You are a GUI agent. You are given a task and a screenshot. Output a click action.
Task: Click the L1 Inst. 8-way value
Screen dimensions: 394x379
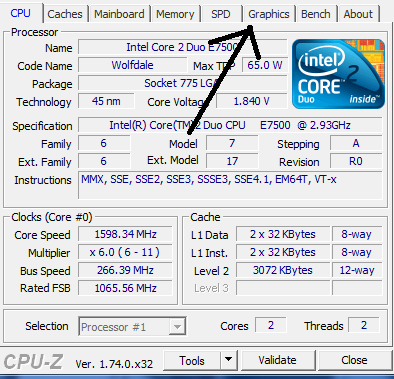(357, 252)
